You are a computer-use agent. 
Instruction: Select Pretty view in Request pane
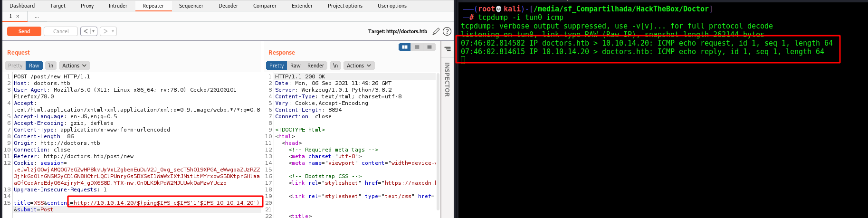click(15, 66)
